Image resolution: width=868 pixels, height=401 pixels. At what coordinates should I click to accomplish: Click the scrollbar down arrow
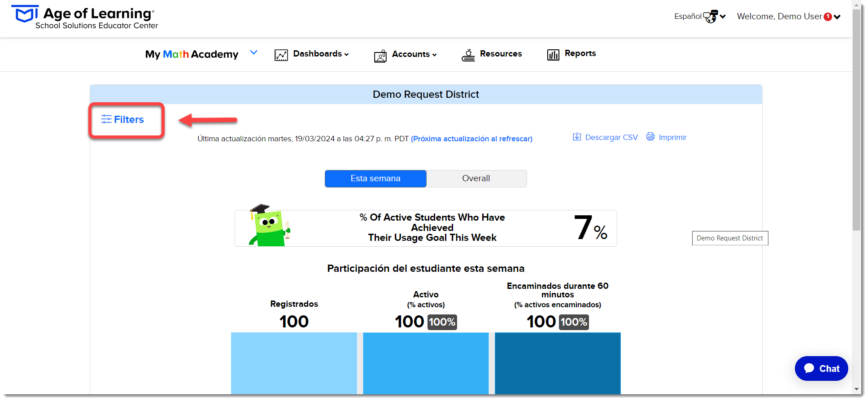click(856, 389)
